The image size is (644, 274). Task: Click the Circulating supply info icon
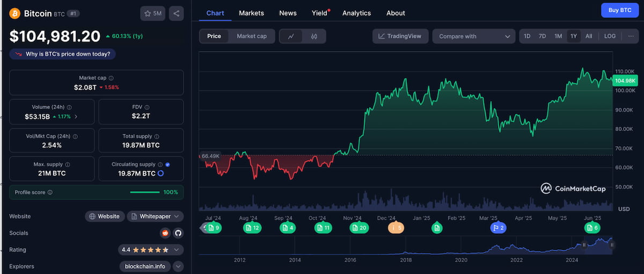(x=160, y=164)
